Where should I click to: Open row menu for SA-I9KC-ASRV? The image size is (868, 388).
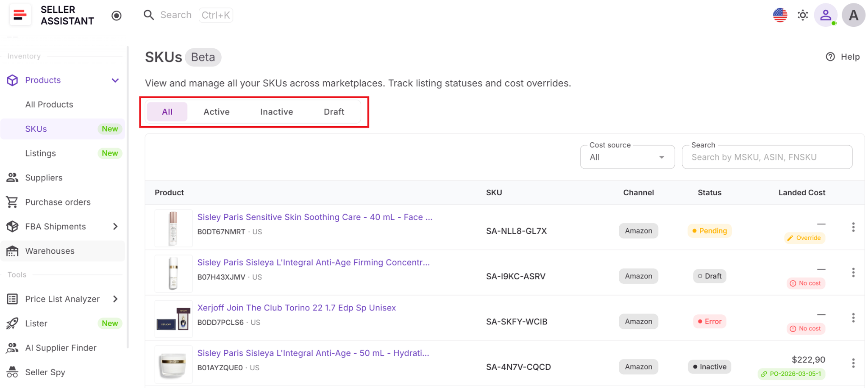pos(853,273)
